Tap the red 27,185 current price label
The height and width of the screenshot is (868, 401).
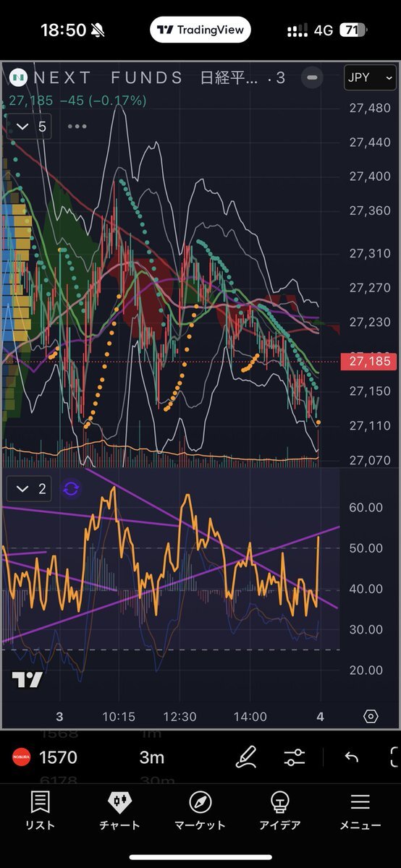pos(370,360)
